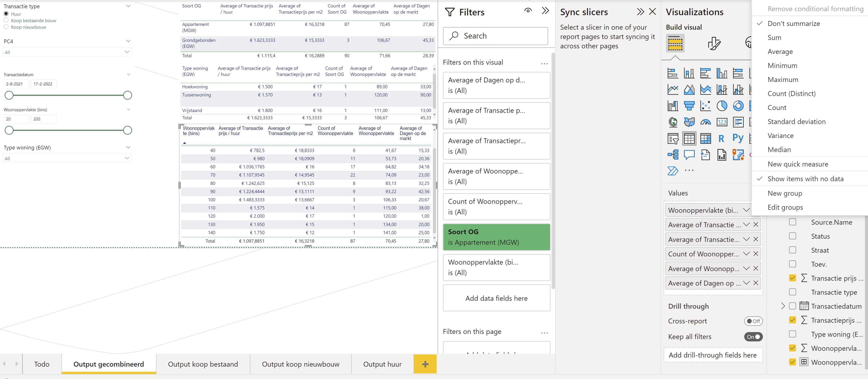Click the Transactiedatum slider left handle
This screenshot has width=868, height=379.
click(x=9, y=95)
